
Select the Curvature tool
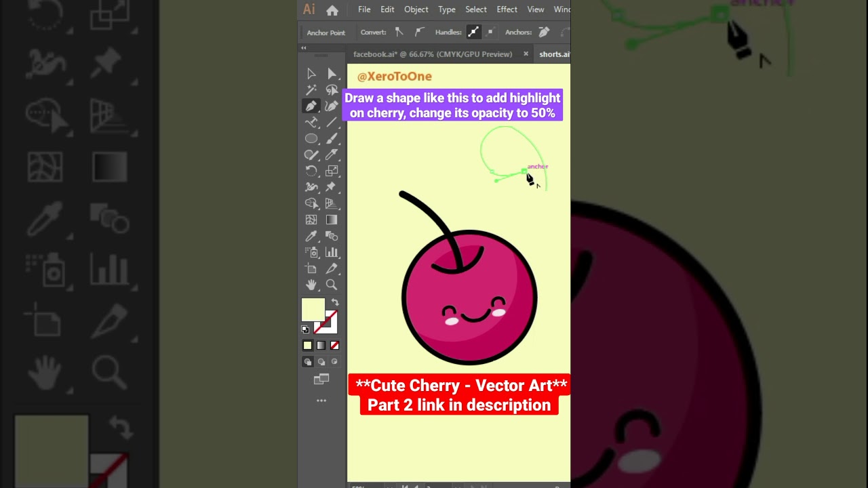[x=332, y=106]
